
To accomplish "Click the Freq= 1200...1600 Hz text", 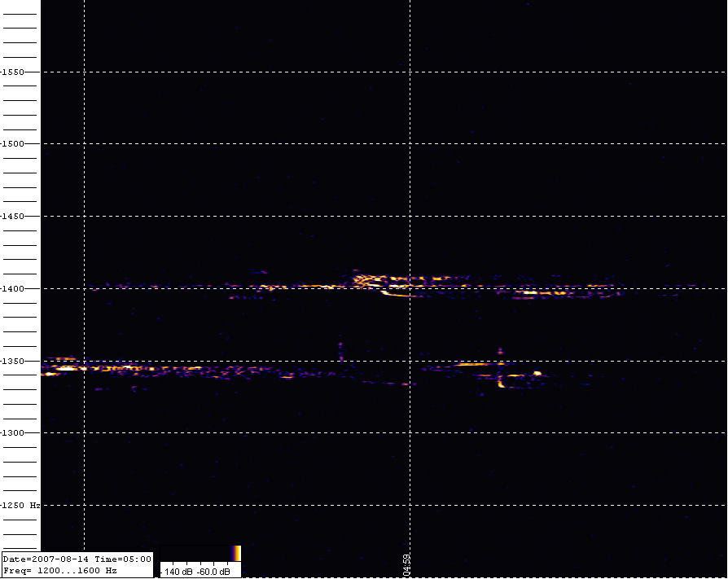I will click(x=60, y=571).
